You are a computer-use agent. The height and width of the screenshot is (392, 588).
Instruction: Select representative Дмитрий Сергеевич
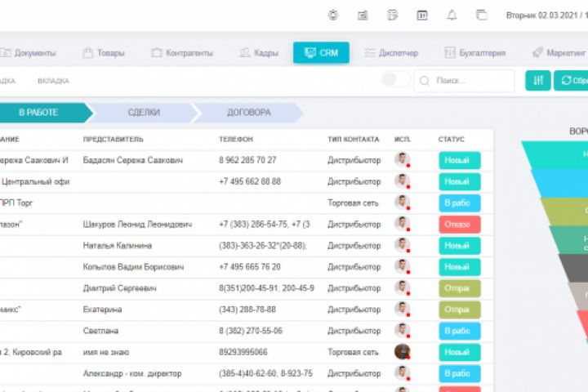pyautogui.click(x=119, y=288)
